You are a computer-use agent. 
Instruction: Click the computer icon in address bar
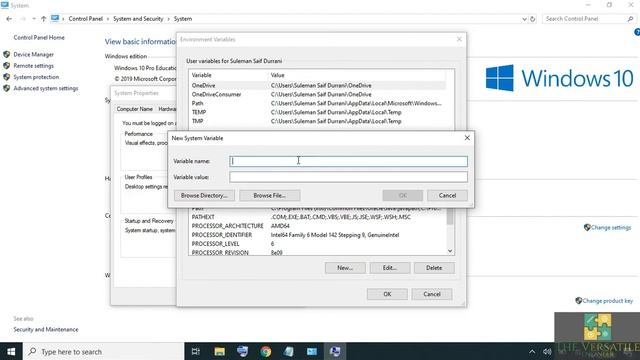[55, 18]
